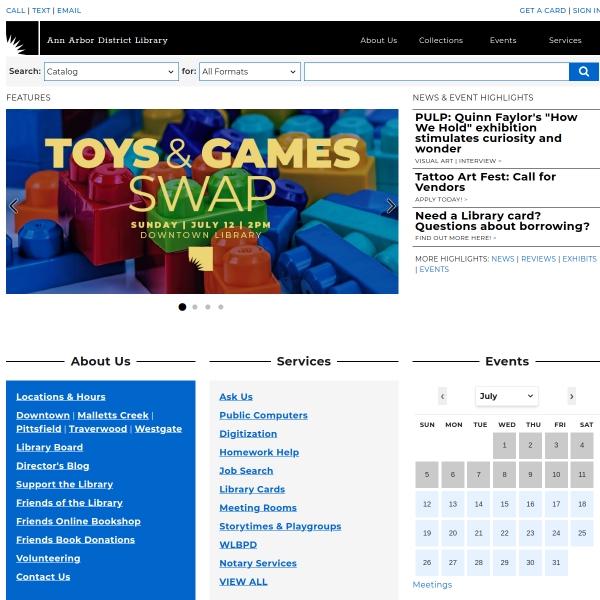Go to the previous carousel slide arrow
The height and width of the screenshot is (600, 600).
(14, 206)
